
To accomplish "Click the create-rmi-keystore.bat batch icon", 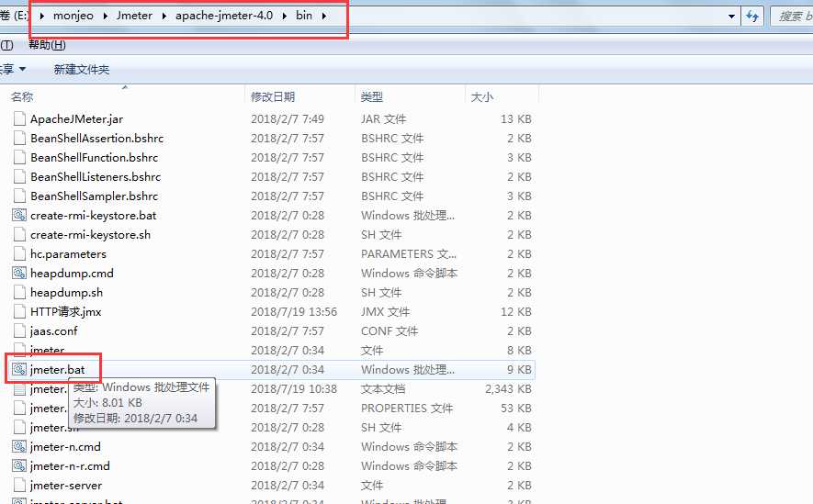I will point(19,215).
